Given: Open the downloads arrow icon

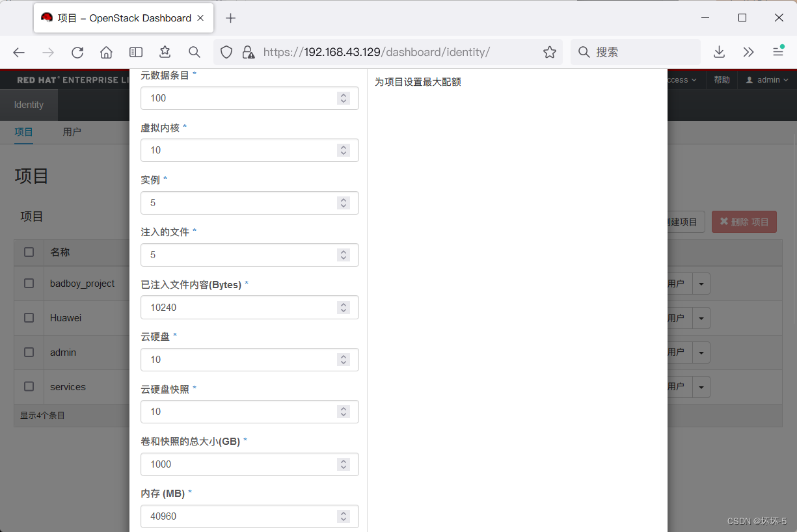Looking at the screenshot, I should 720,52.
